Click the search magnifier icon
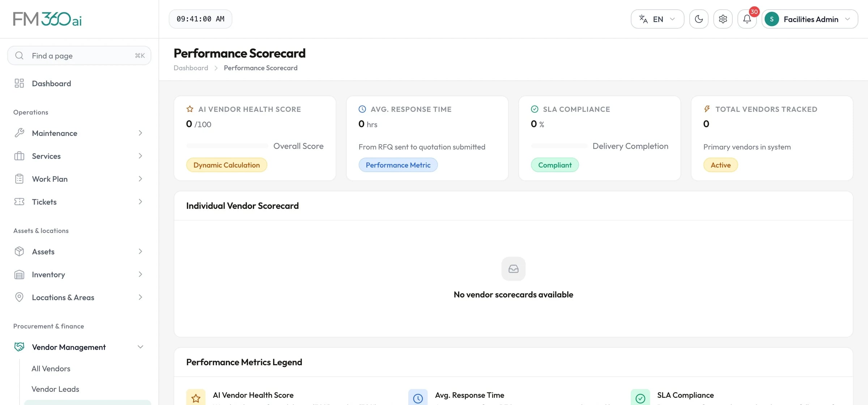868x405 pixels. pyautogui.click(x=20, y=55)
